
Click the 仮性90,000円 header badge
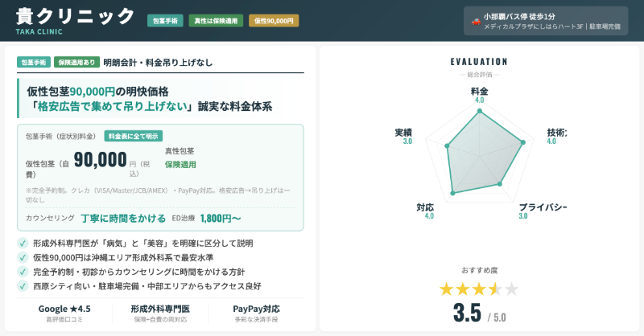274,21
